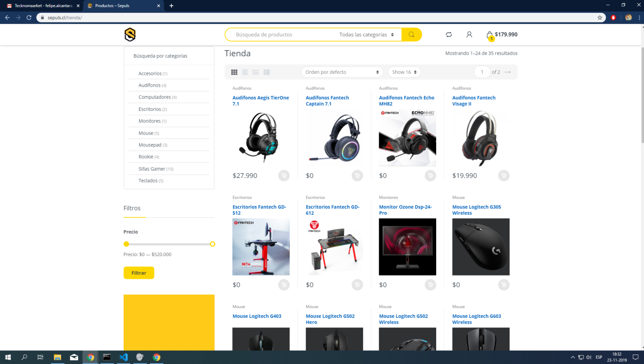
Task: Open Mouse Logitech G502 Hero title link
Action: click(330, 319)
